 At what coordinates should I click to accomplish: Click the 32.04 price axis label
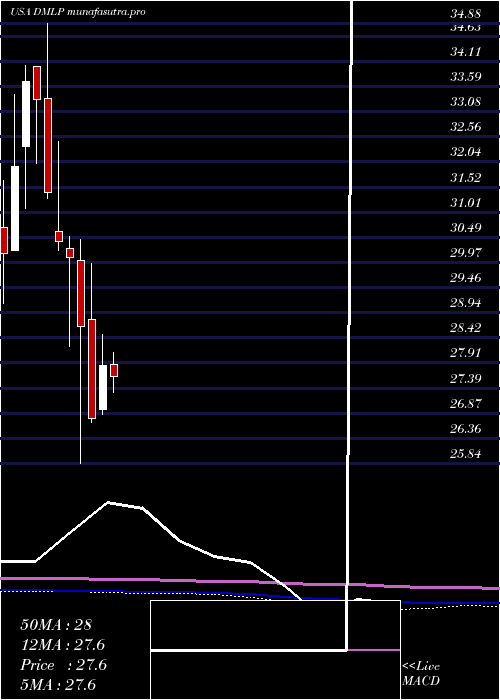tap(466, 152)
